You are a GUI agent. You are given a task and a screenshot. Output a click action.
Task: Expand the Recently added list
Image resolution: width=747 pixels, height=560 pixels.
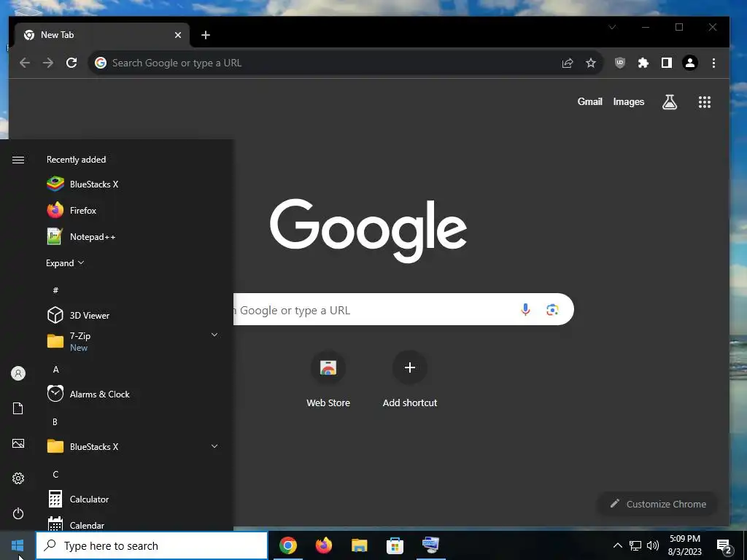[65, 262]
